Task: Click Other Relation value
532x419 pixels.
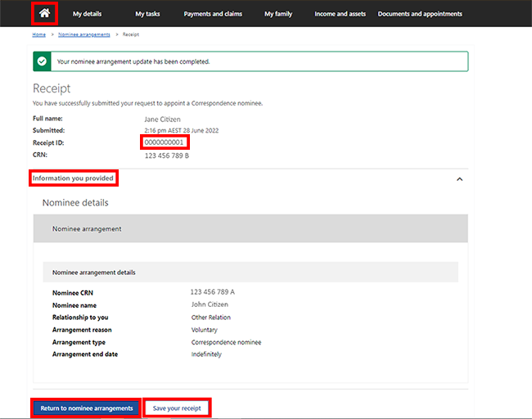Action: point(210,318)
